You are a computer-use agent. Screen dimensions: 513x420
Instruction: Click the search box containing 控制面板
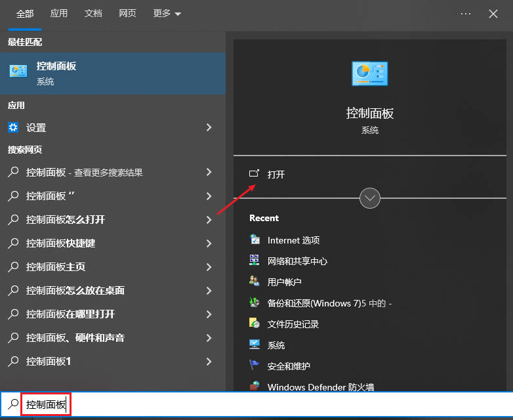256,404
